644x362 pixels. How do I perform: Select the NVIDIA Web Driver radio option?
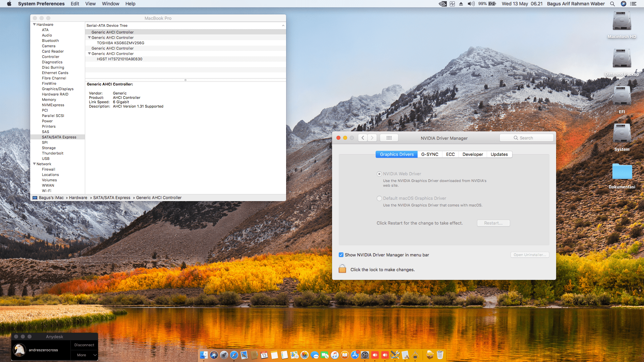[379, 174]
